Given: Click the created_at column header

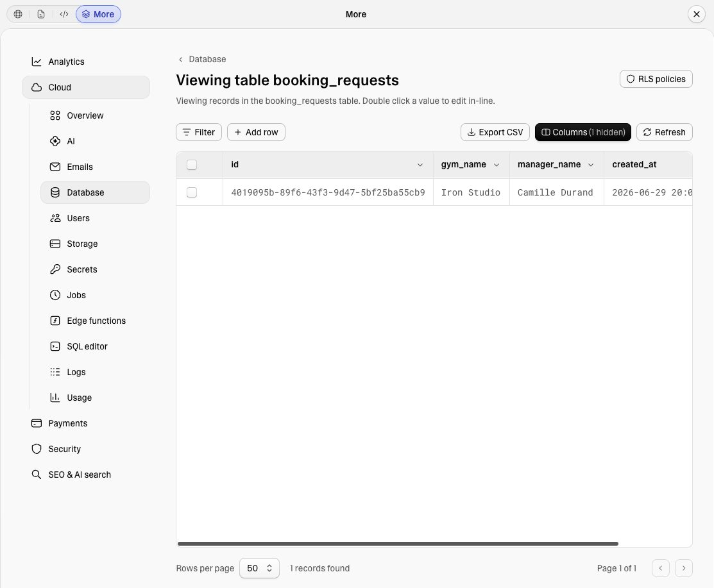Looking at the screenshot, I should coord(648,165).
